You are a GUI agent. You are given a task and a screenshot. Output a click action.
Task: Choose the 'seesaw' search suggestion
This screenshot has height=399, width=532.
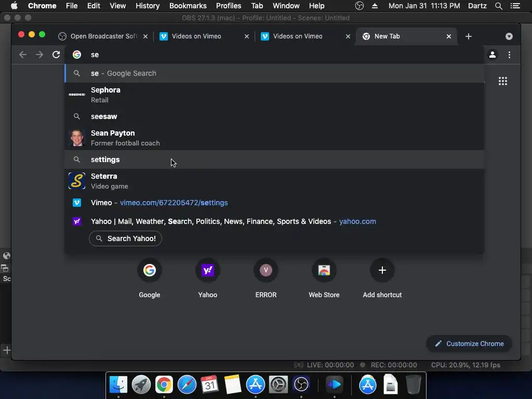point(274,116)
